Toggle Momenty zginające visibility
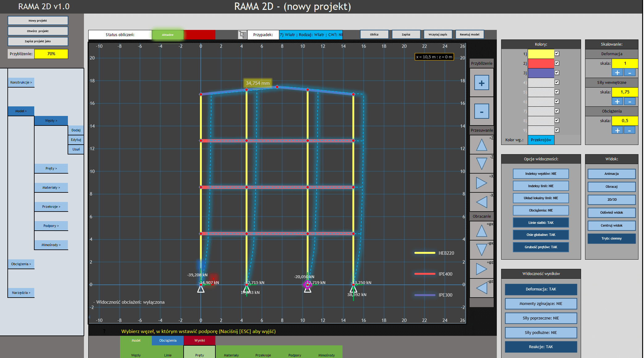The image size is (644, 358). pyautogui.click(x=541, y=304)
